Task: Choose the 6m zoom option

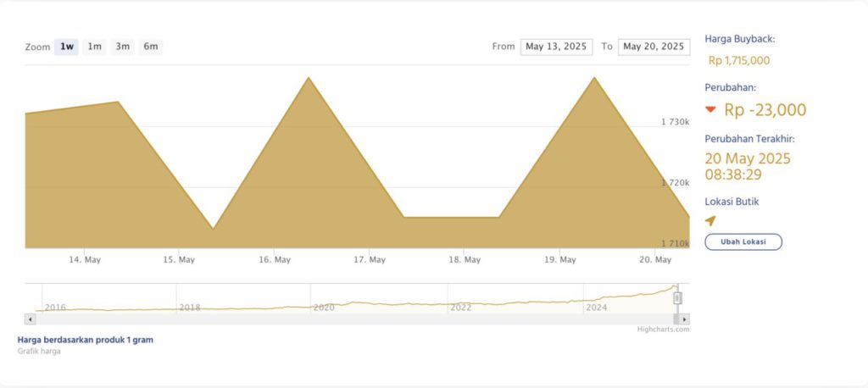Action: [x=150, y=47]
